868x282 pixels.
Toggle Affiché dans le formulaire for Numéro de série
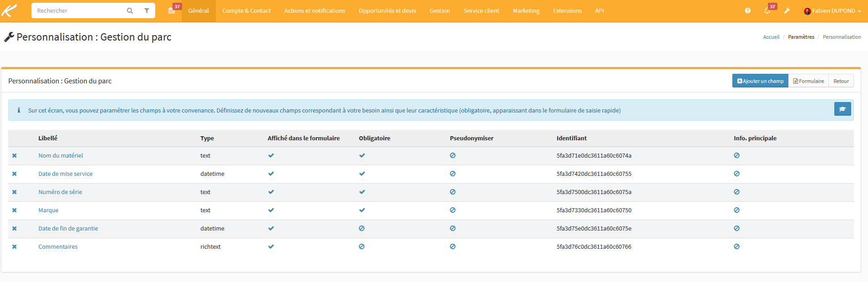[271, 192]
